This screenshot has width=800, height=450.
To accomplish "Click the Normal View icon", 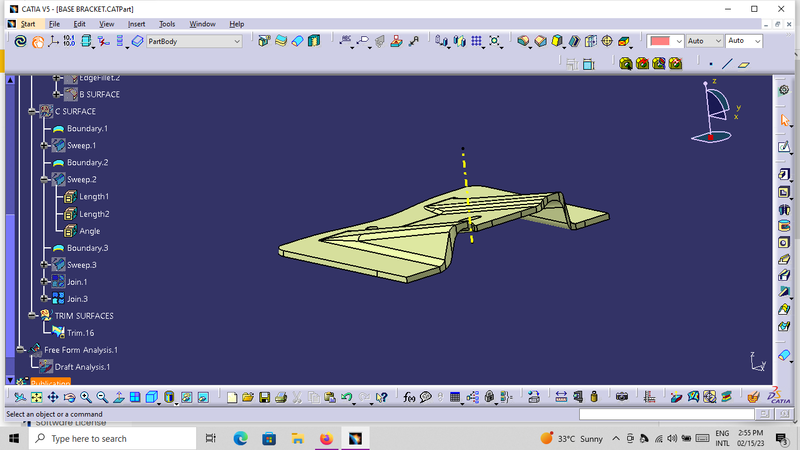I will (x=118, y=397).
